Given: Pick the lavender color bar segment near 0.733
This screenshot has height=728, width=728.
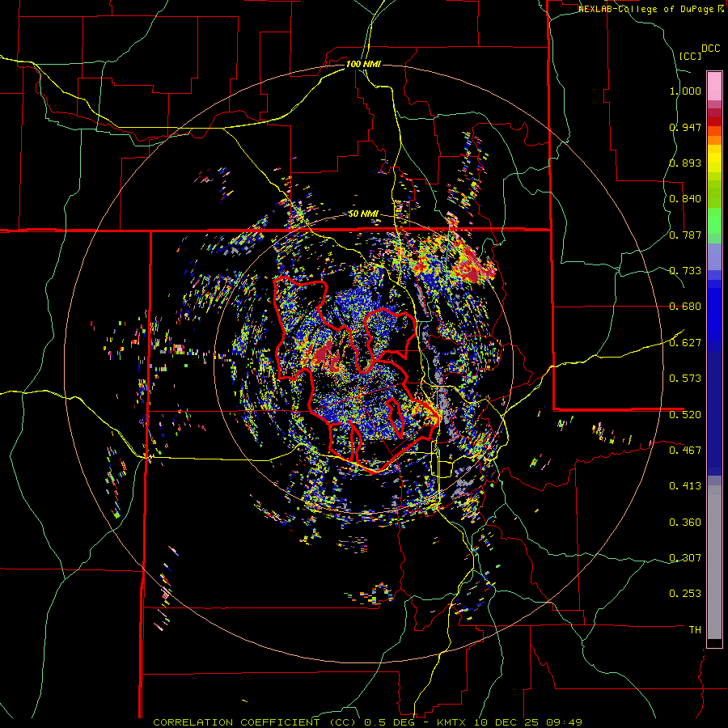Looking at the screenshot, I should (x=714, y=256).
